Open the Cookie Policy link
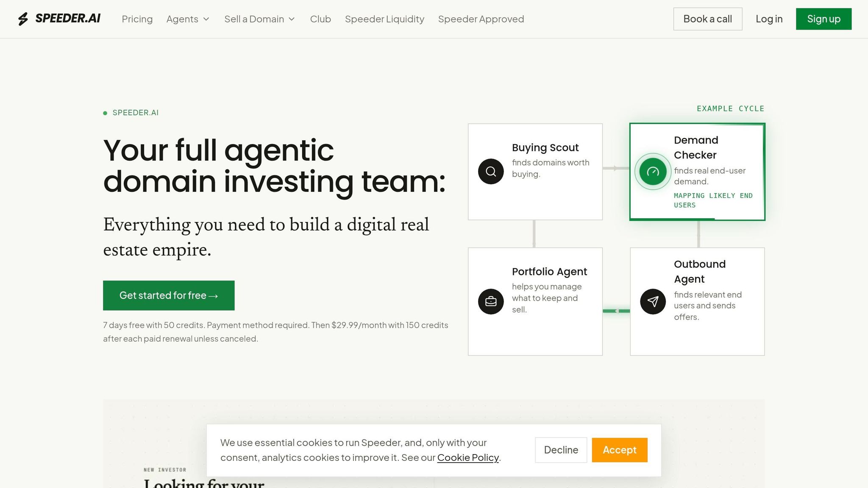 pos(468,457)
